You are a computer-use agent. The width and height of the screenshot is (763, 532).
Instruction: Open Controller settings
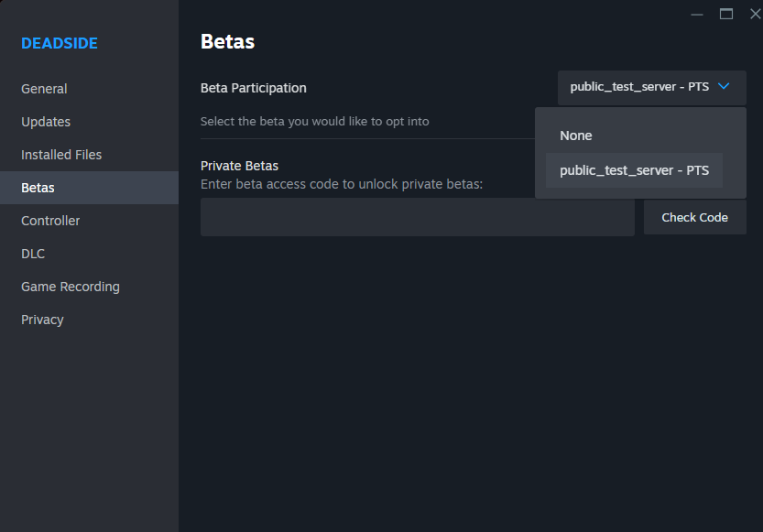point(50,221)
